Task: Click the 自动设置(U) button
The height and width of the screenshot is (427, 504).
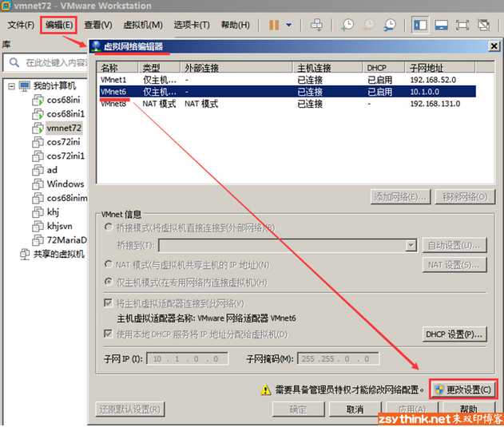Action: click(x=454, y=246)
